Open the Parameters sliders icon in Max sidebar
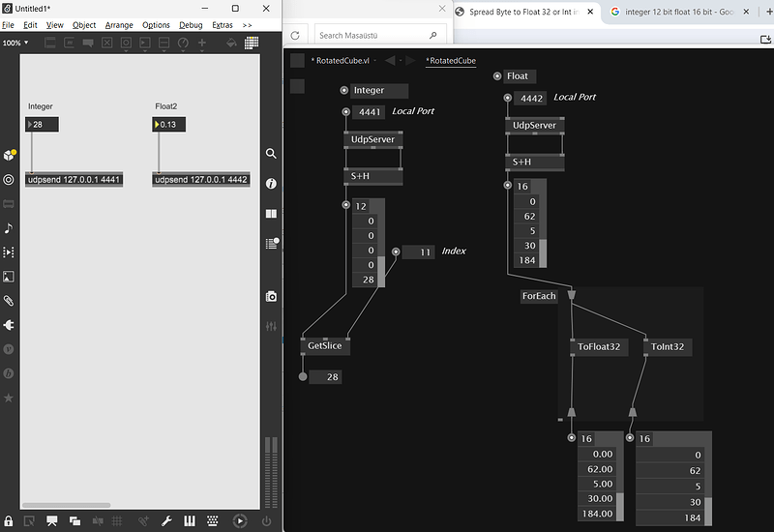This screenshot has width=774, height=532. pyautogui.click(x=271, y=326)
